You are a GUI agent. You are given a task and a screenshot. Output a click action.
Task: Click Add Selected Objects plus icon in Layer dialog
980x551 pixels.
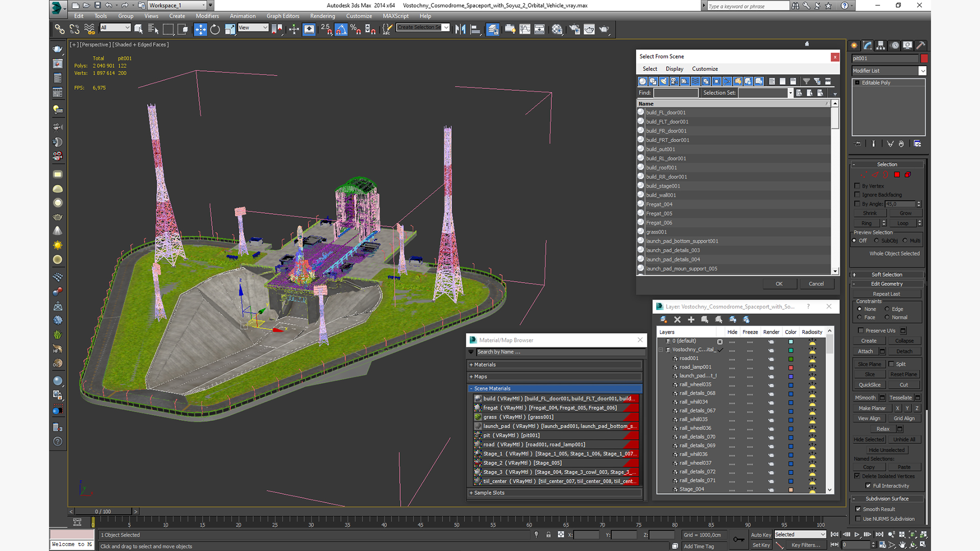691,319
